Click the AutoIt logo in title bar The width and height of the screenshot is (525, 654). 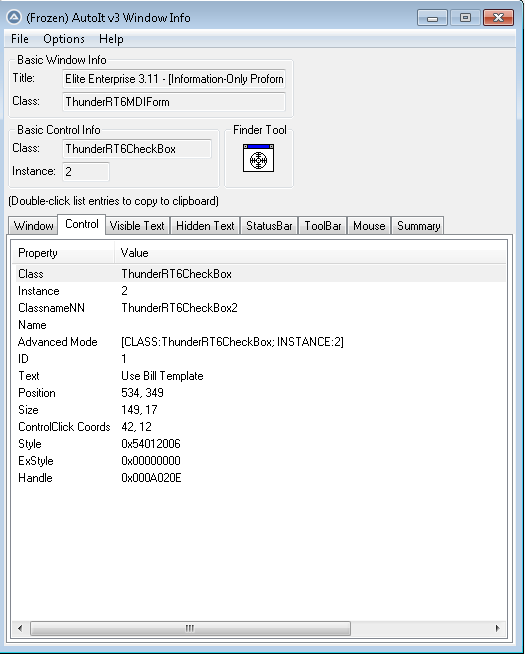click(14, 18)
